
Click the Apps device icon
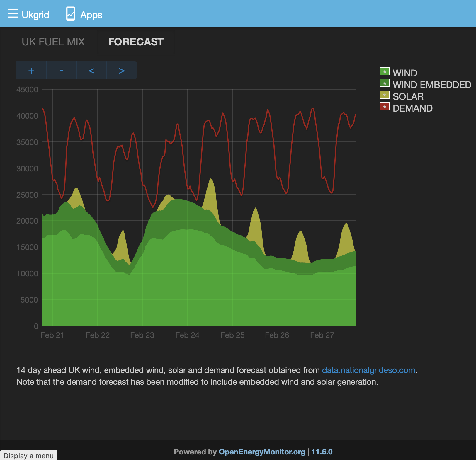click(71, 13)
